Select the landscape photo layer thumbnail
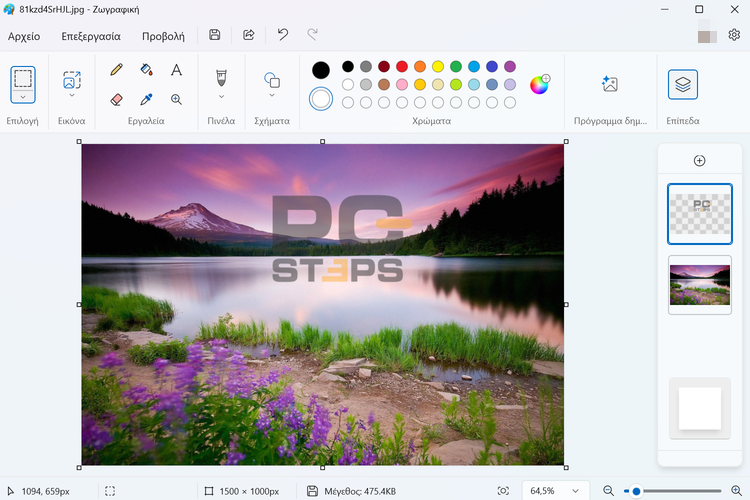Viewport: 750px width, 500px height. tap(700, 285)
